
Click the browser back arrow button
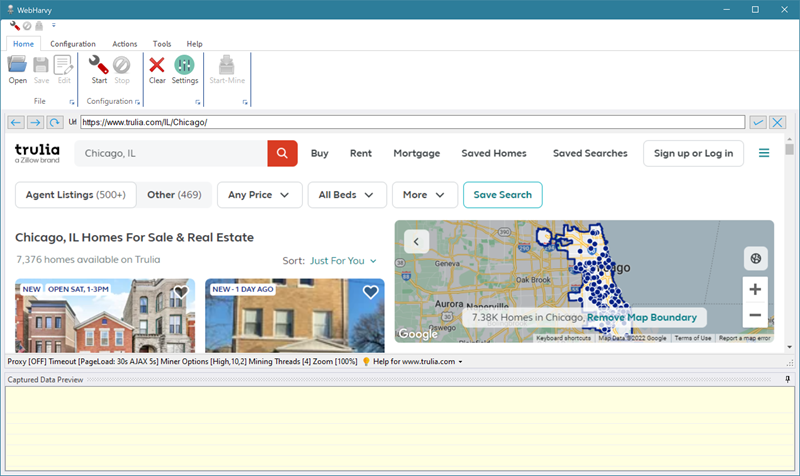[x=16, y=122]
